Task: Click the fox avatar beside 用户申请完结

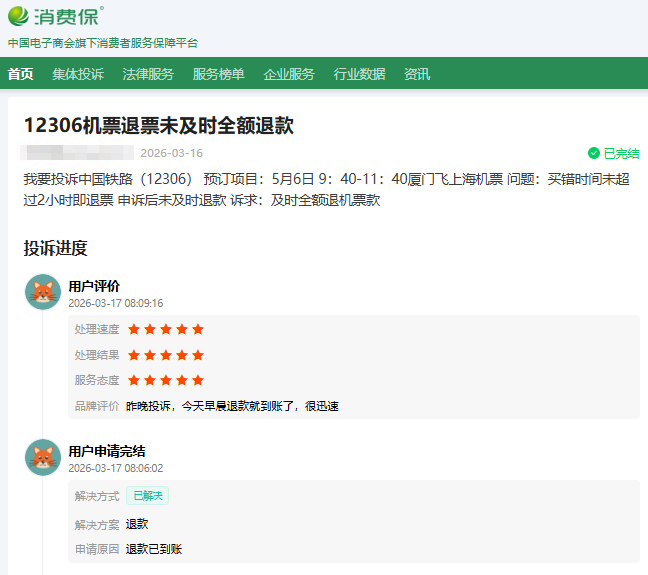Action: pyautogui.click(x=43, y=457)
